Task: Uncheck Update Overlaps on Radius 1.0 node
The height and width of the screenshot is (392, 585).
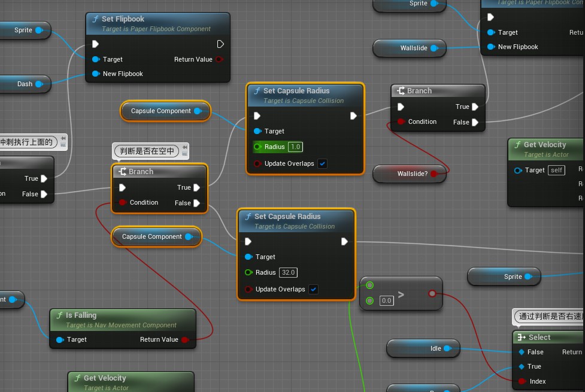Action: (323, 163)
